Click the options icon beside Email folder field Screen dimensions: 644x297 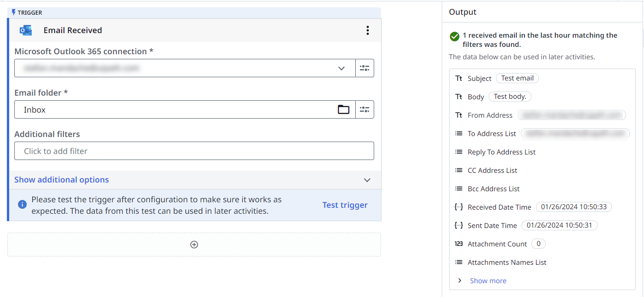[365, 109]
